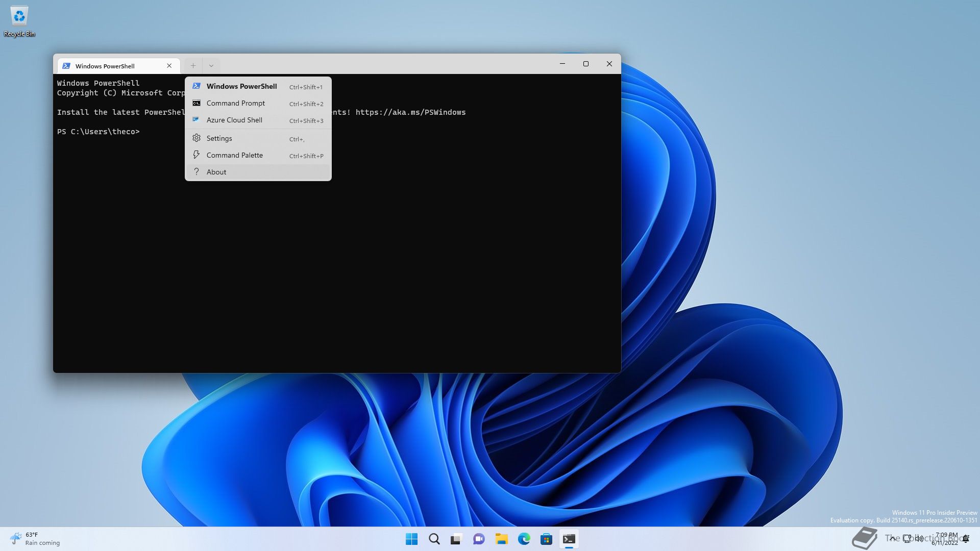
Task: Launch the Chat app from the taskbar
Action: (x=479, y=539)
